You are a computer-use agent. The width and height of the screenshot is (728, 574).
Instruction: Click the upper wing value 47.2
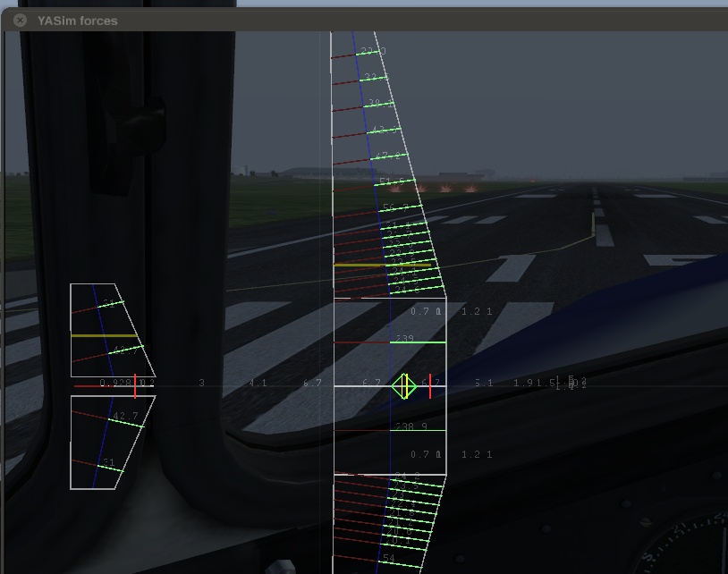point(387,156)
